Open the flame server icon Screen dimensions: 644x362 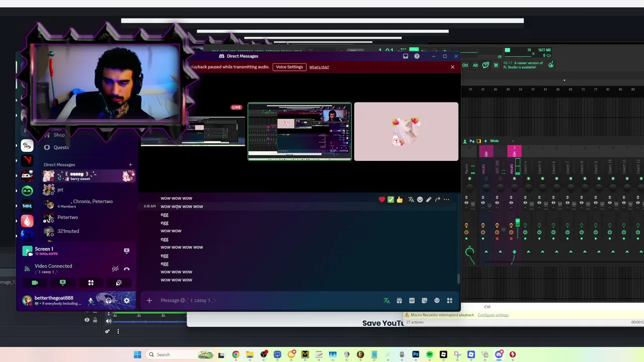click(27, 220)
